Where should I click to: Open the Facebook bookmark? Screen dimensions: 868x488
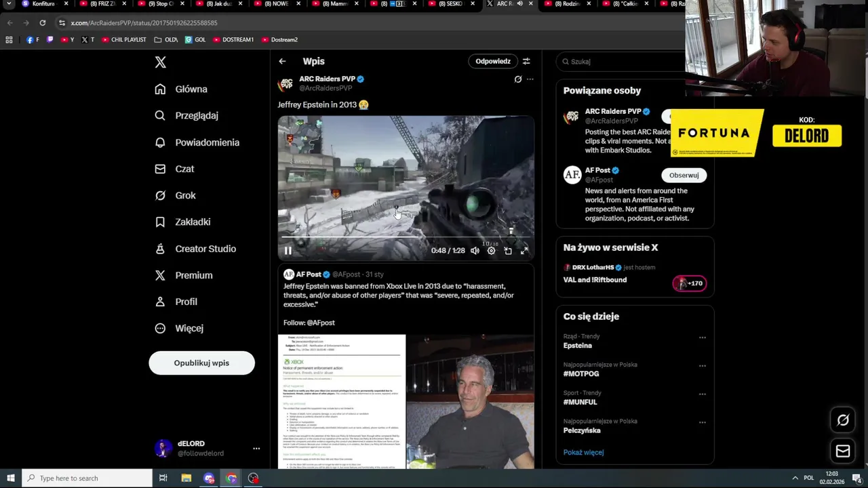click(33, 40)
